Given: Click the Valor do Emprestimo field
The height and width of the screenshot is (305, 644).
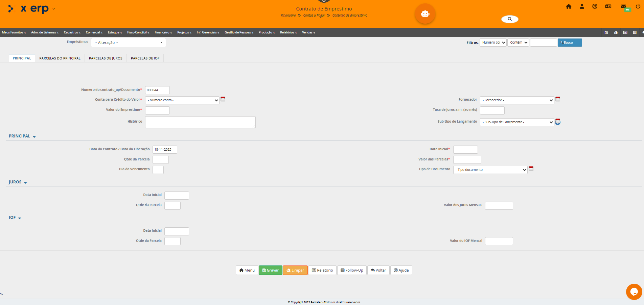Looking at the screenshot, I should (x=157, y=110).
